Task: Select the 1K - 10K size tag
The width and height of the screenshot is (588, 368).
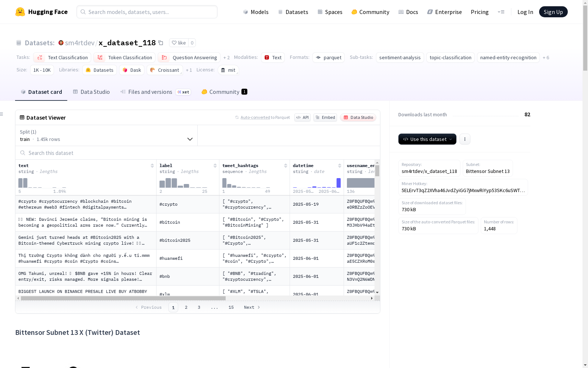Action: (x=42, y=70)
